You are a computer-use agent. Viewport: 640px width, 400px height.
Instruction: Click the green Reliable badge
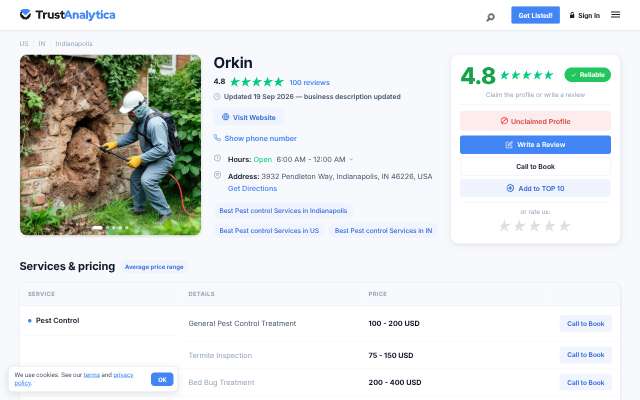point(587,75)
